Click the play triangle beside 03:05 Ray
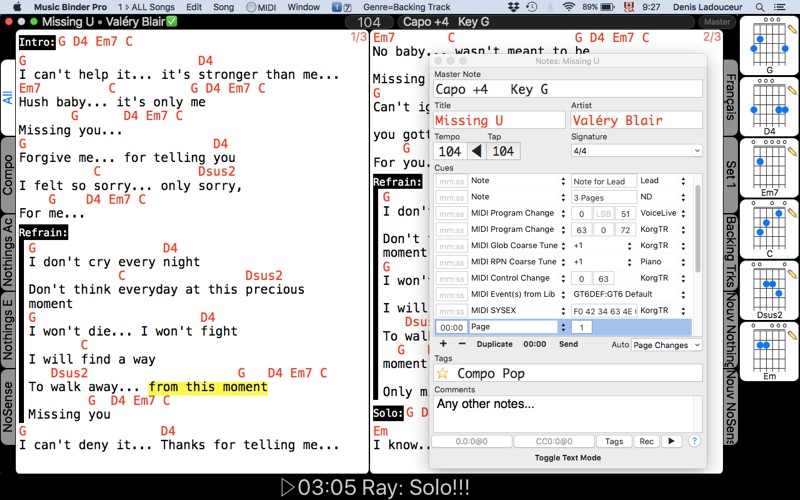Screen dimensions: 800x500 click(287, 487)
